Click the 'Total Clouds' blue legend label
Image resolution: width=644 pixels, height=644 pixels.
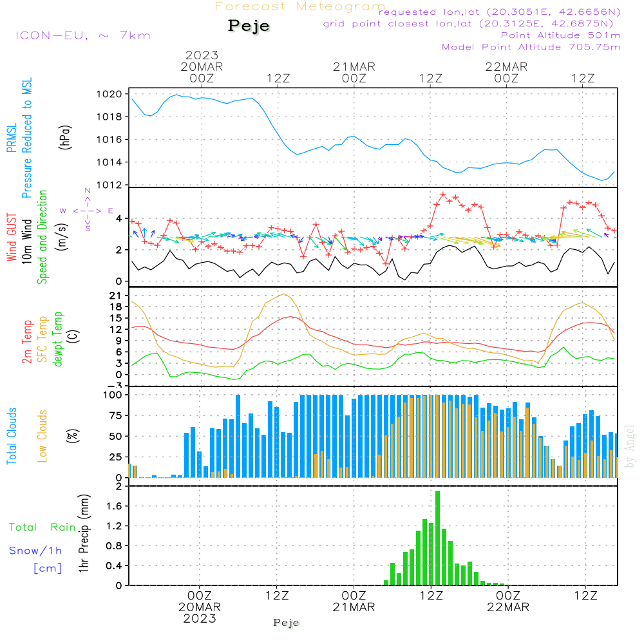pos(12,436)
